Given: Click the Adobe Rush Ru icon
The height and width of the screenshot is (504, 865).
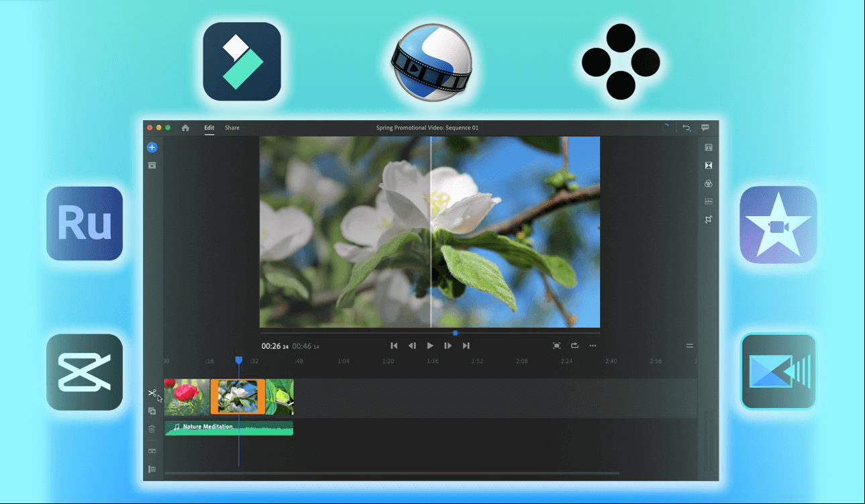Looking at the screenshot, I should point(85,223).
